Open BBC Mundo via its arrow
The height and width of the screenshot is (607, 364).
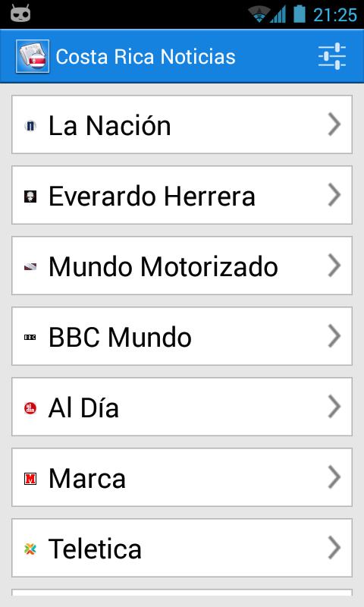tap(334, 336)
